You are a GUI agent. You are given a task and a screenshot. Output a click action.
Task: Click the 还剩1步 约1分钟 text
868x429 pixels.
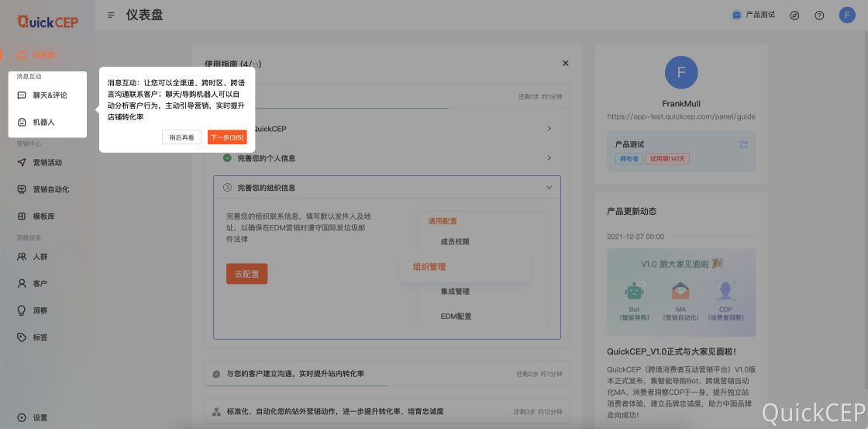click(x=540, y=96)
